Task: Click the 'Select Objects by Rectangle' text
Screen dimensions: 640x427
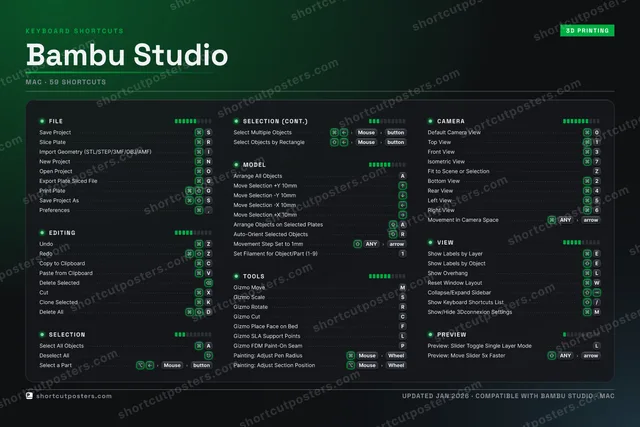Action: click(269, 142)
